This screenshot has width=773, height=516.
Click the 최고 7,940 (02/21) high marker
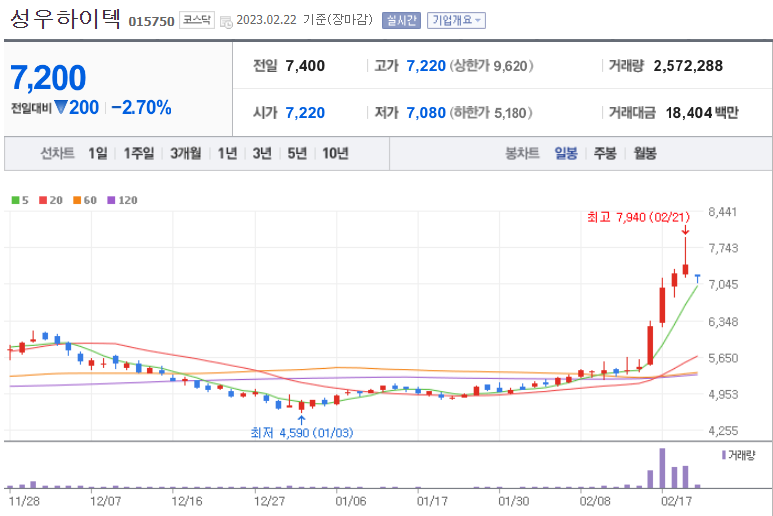[638, 217]
